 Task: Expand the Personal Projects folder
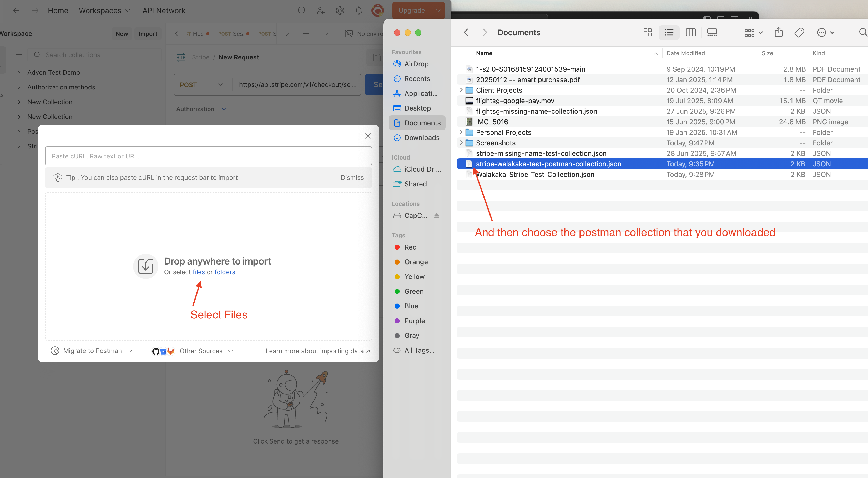[x=461, y=132]
